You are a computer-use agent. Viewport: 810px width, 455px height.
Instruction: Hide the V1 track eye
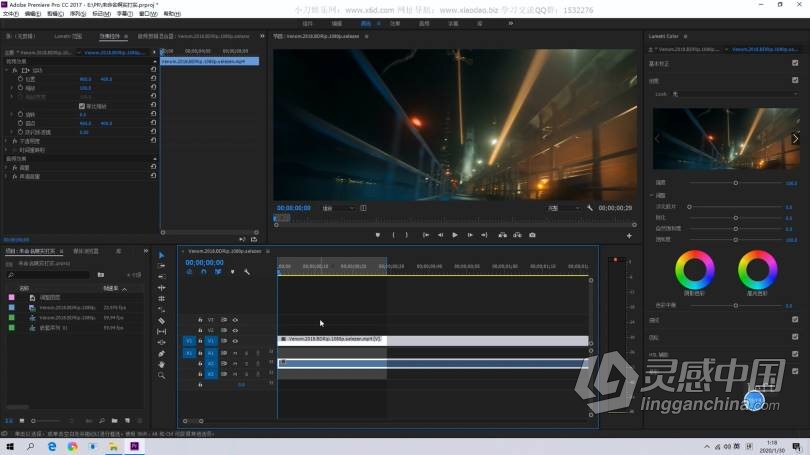point(235,341)
